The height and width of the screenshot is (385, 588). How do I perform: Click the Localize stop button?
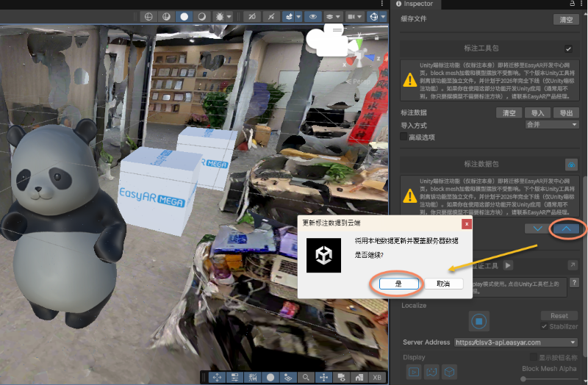478,321
